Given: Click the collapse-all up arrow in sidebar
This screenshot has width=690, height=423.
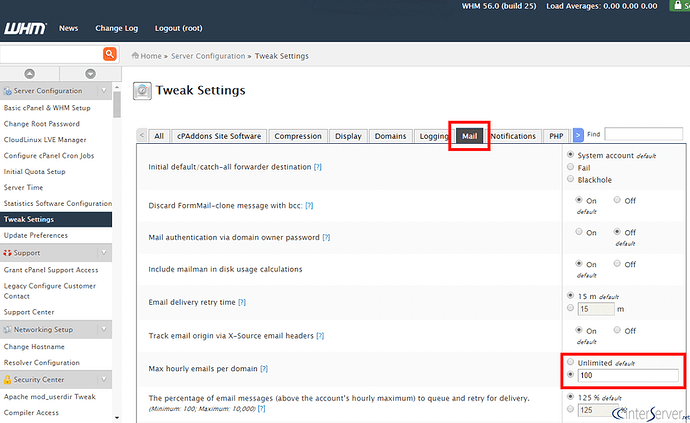Looking at the screenshot, I should pos(28,73).
